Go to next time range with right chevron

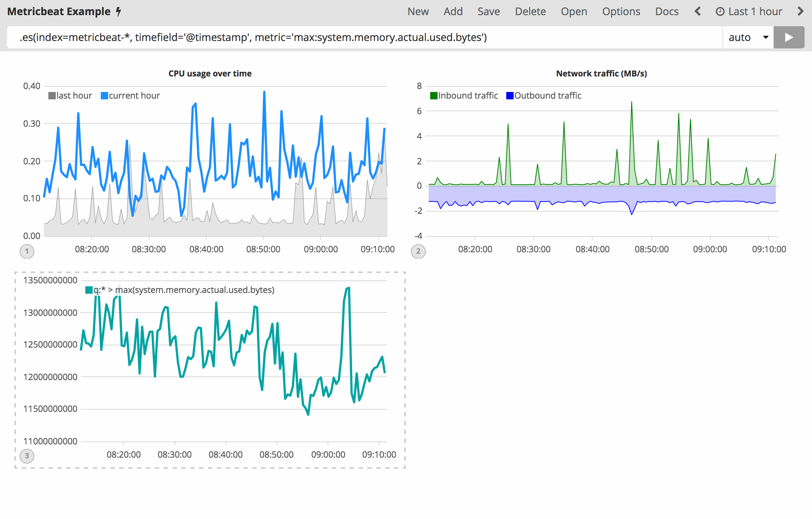click(801, 11)
